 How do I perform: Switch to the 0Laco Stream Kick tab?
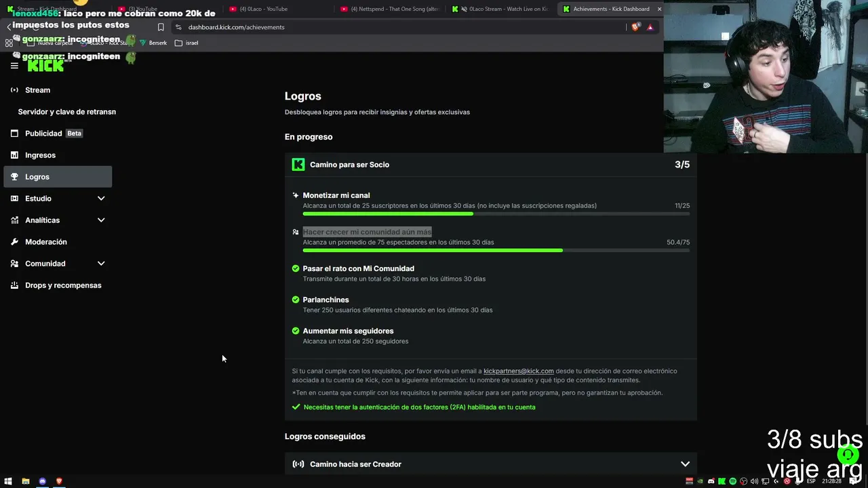(501, 9)
